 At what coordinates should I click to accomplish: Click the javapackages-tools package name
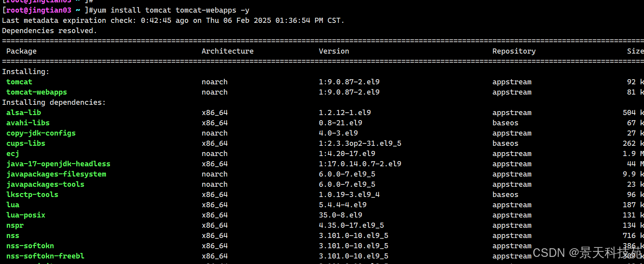pyautogui.click(x=45, y=184)
